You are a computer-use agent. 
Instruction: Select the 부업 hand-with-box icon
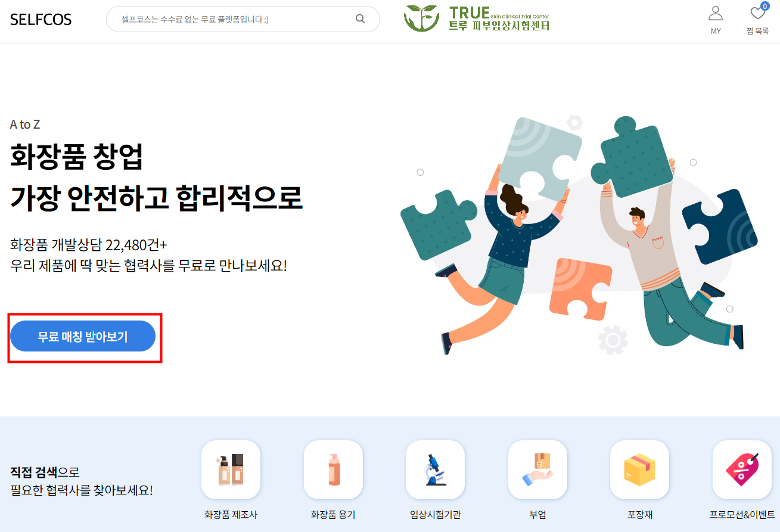pos(537,469)
